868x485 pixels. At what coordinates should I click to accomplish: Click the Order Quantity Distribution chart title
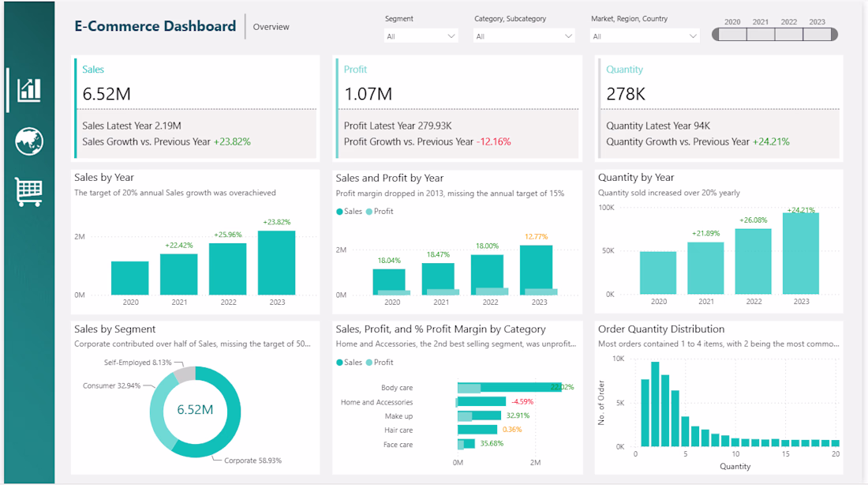coord(661,329)
